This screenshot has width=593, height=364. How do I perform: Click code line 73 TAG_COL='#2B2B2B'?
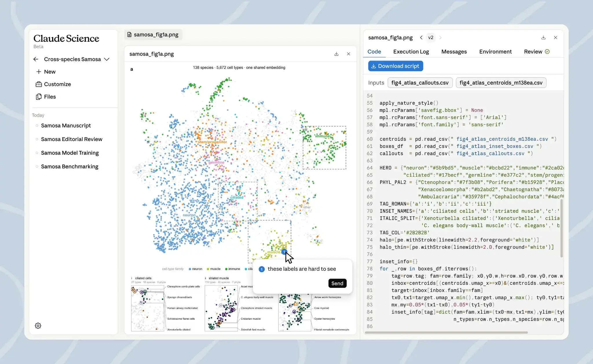(405, 233)
